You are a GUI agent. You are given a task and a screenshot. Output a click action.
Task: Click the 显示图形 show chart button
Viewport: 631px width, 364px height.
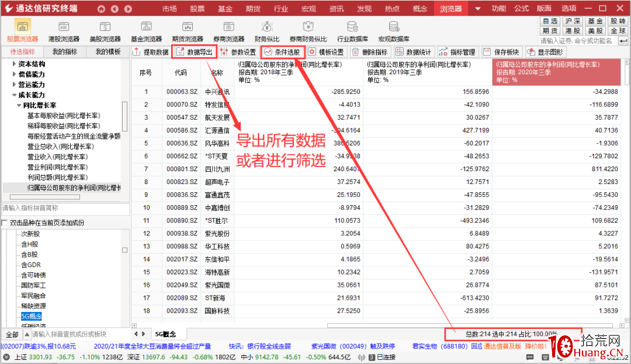545,52
